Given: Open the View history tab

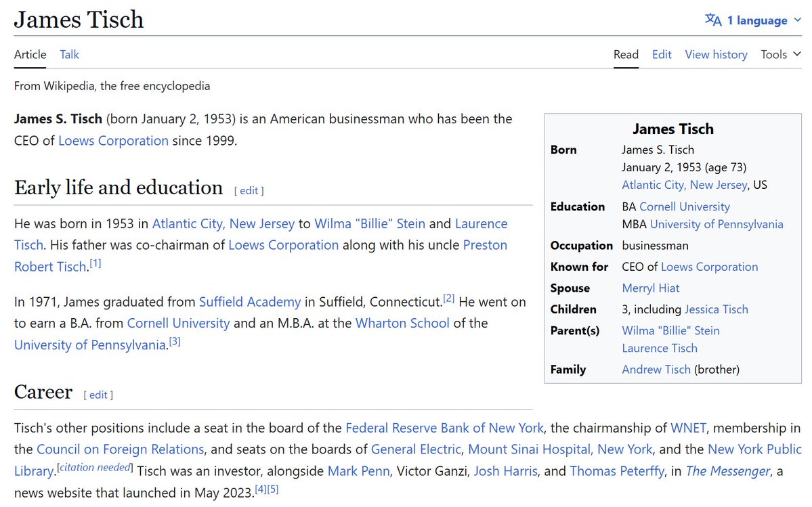Looking at the screenshot, I should [716, 55].
